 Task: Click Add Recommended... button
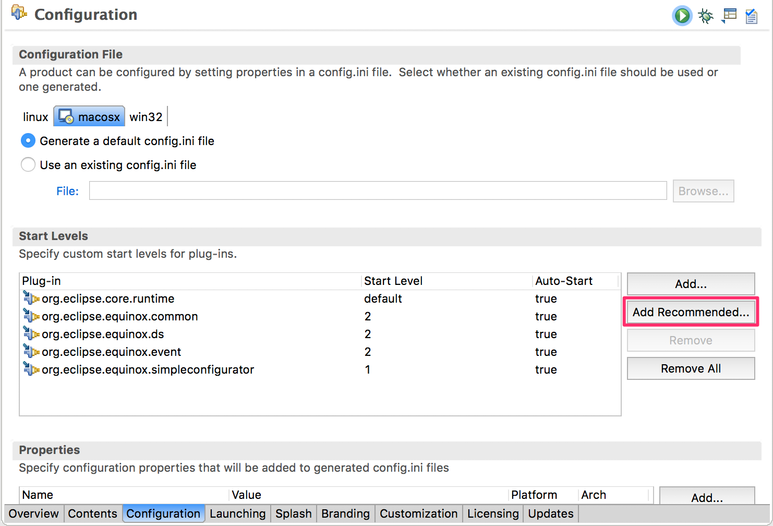[x=691, y=312]
